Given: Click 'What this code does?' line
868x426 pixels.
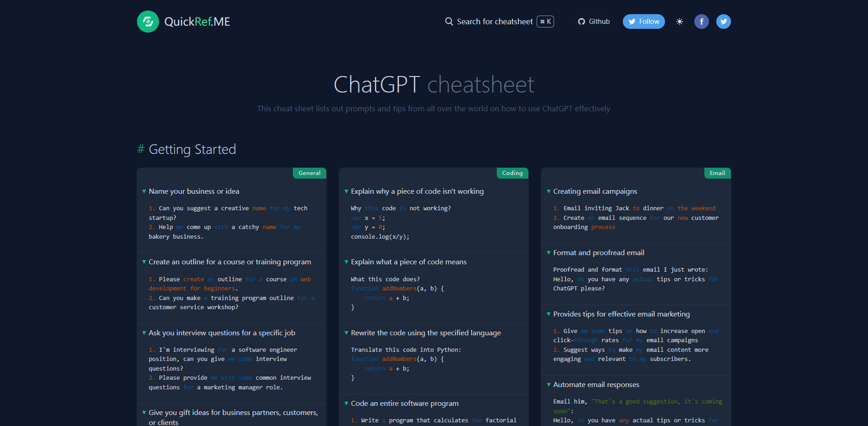Looking at the screenshot, I should coord(385,279).
